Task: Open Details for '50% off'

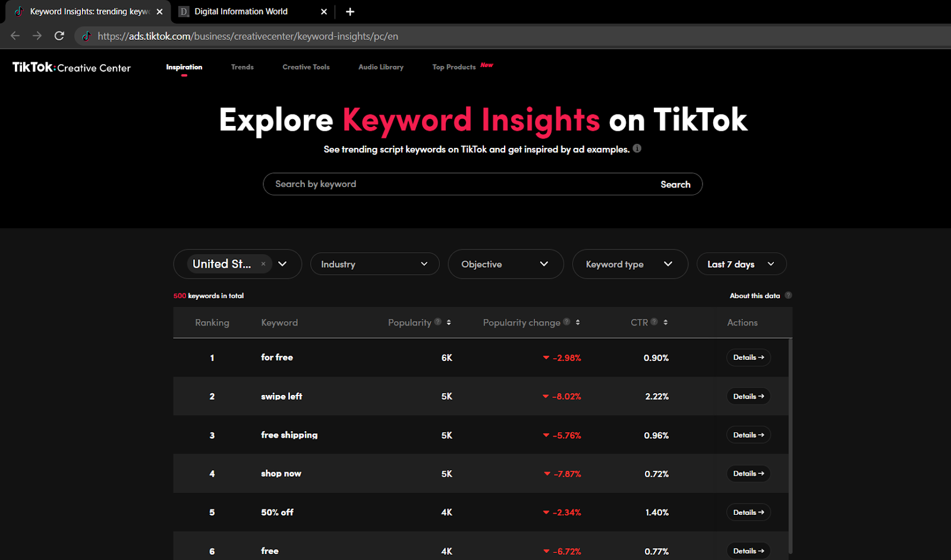Action: pos(748,512)
